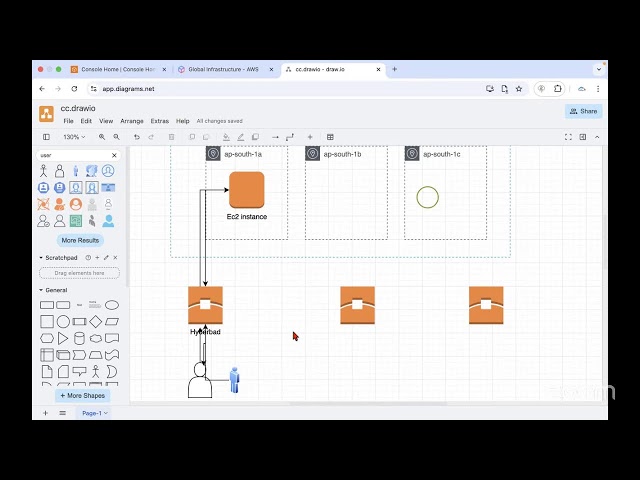Image resolution: width=640 pixels, height=480 pixels.
Task: Click the ap-south-1b zone label
Action: (x=342, y=154)
